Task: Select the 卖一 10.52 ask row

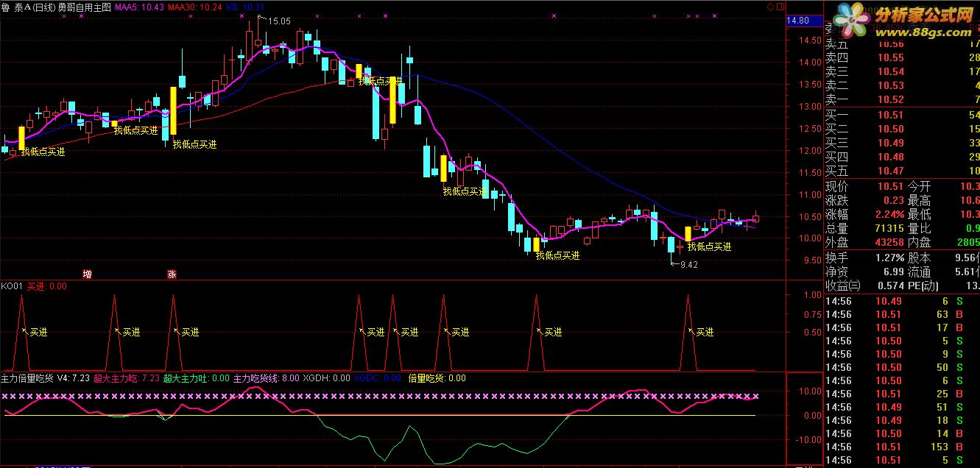Action: pos(901,99)
